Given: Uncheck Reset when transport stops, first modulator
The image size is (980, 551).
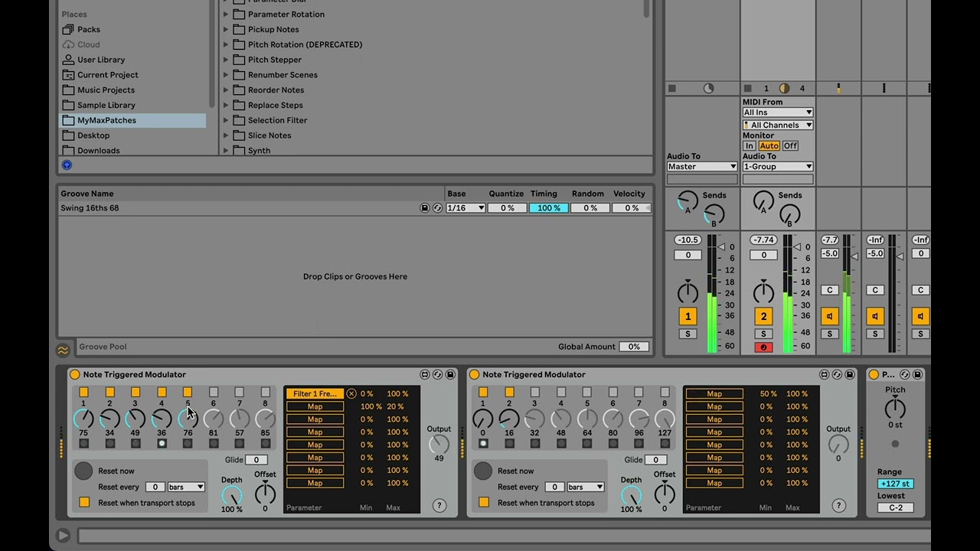Looking at the screenshot, I should 84,503.
